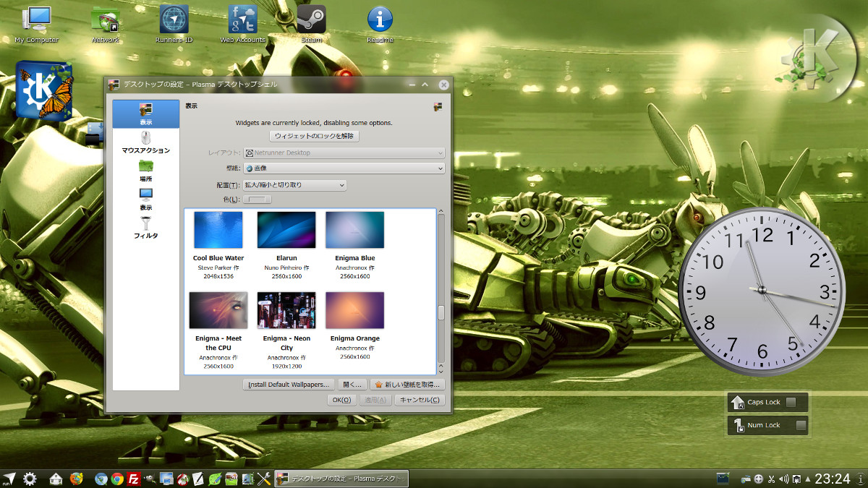Select Enigma - Meet the CPU wallpaper

[x=218, y=311]
